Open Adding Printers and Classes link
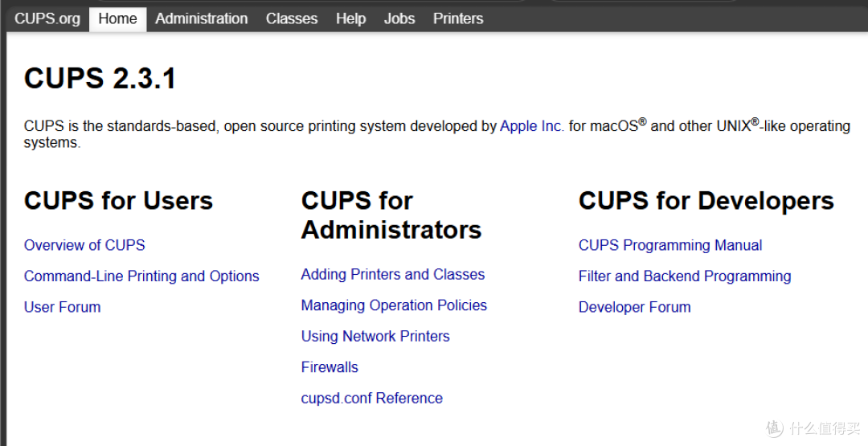 click(393, 275)
